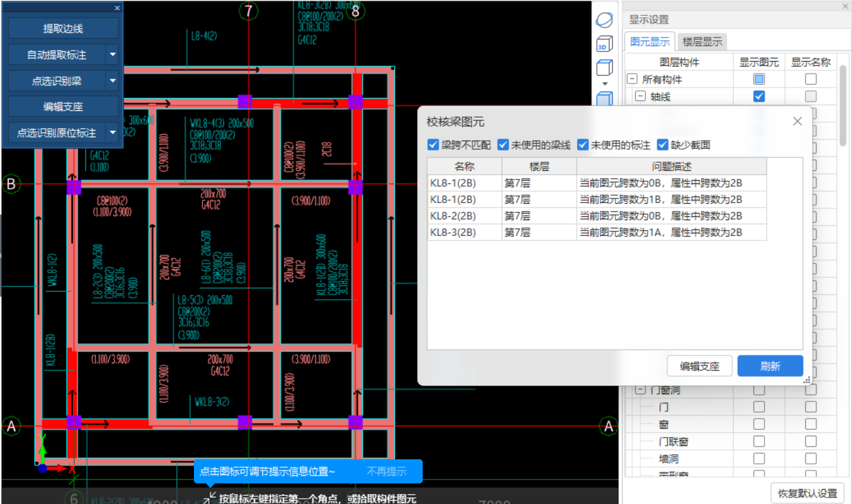Screen dimensions: 852x504
Task: Switch to the 楼层显示 tab
Action: (x=701, y=41)
